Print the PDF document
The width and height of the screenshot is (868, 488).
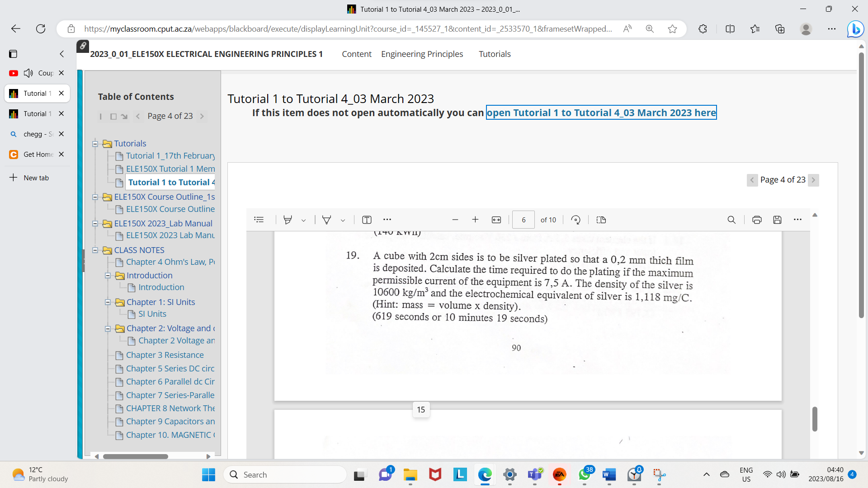tap(757, 220)
